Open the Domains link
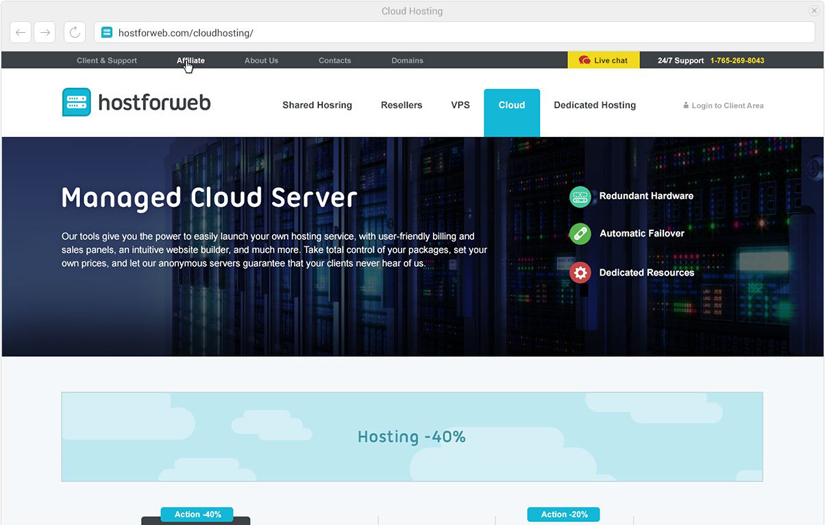This screenshot has width=825, height=525. pos(407,60)
